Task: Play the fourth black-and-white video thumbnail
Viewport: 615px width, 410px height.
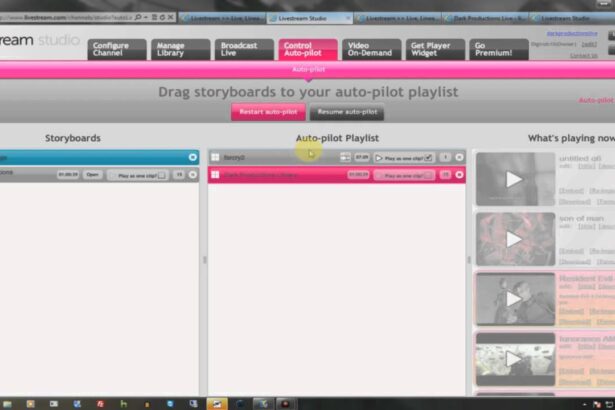Action: click(515, 359)
